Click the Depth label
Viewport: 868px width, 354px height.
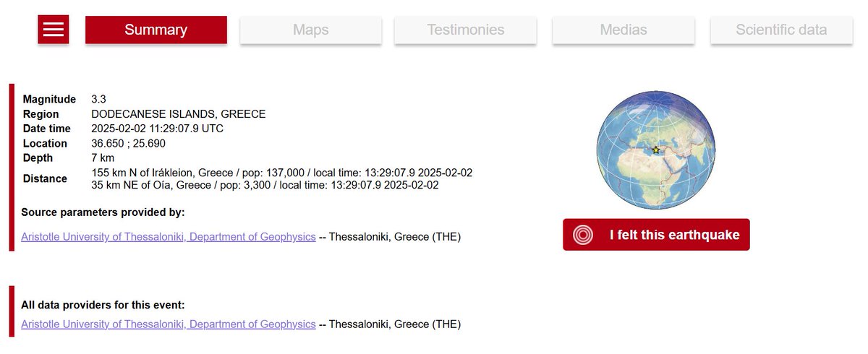coord(38,157)
